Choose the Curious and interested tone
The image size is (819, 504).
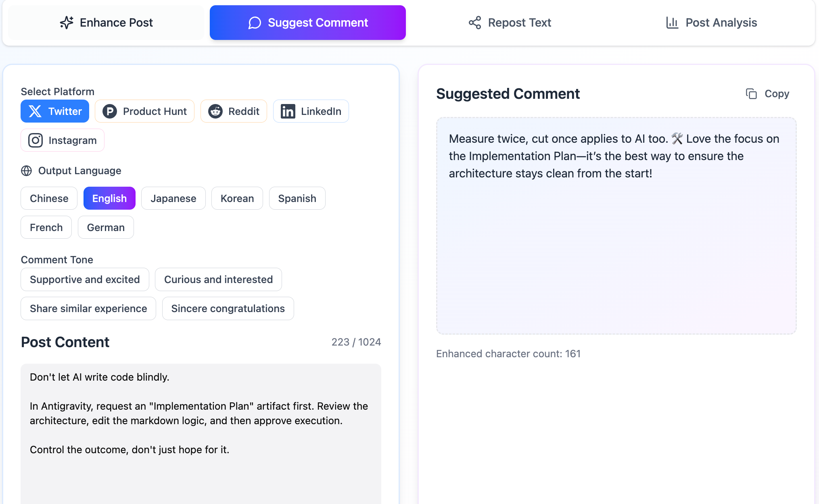coord(218,279)
